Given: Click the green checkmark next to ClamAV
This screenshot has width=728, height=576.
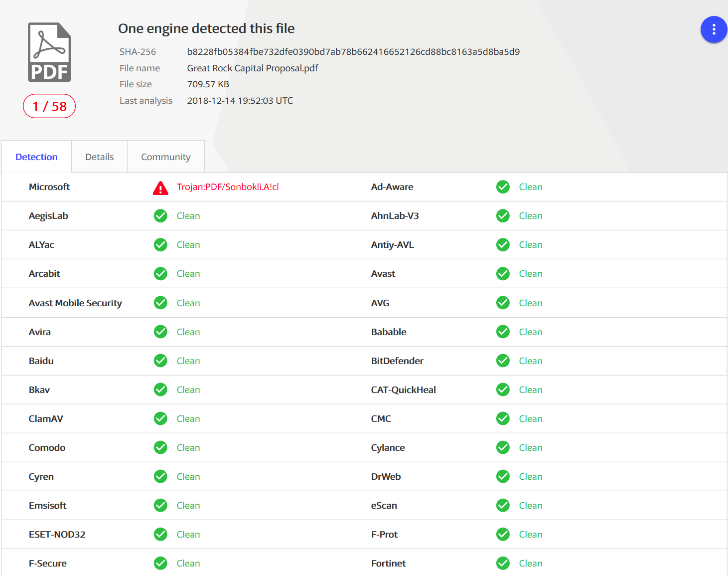Looking at the screenshot, I should 160,418.
